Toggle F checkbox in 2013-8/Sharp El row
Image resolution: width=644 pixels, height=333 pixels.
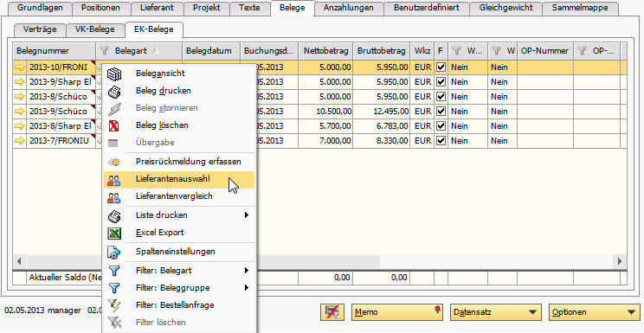point(441,126)
